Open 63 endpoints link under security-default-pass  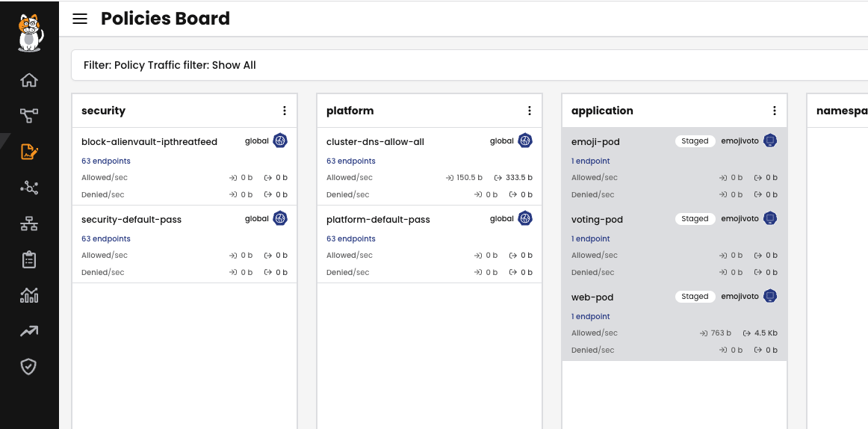click(106, 238)
